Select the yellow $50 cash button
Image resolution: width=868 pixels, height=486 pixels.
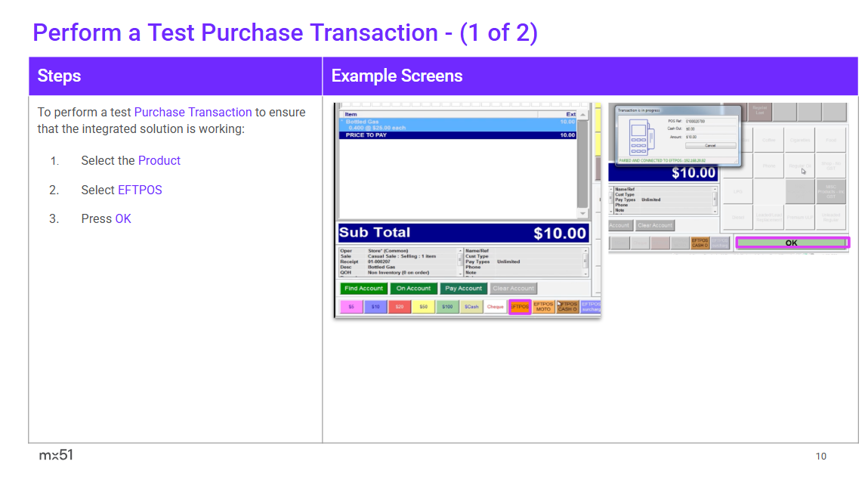pyautogui.click(x=424, y=307)
